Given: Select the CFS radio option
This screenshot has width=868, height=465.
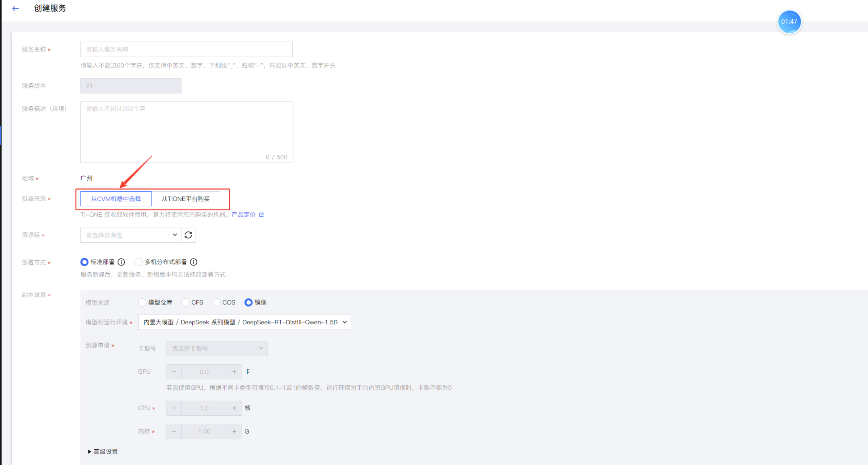Looking at the screenshot, I should click(185, 302).
